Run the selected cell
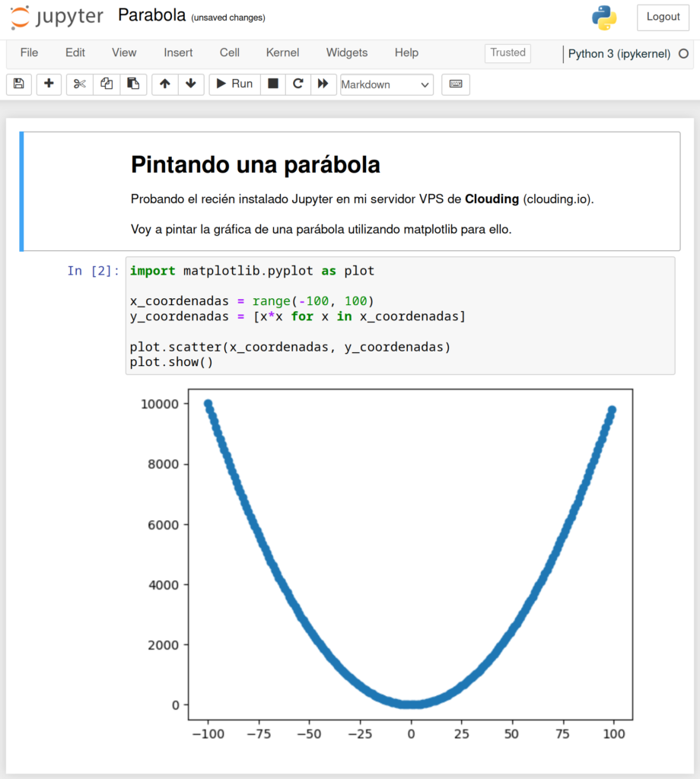 coord(234,84)
